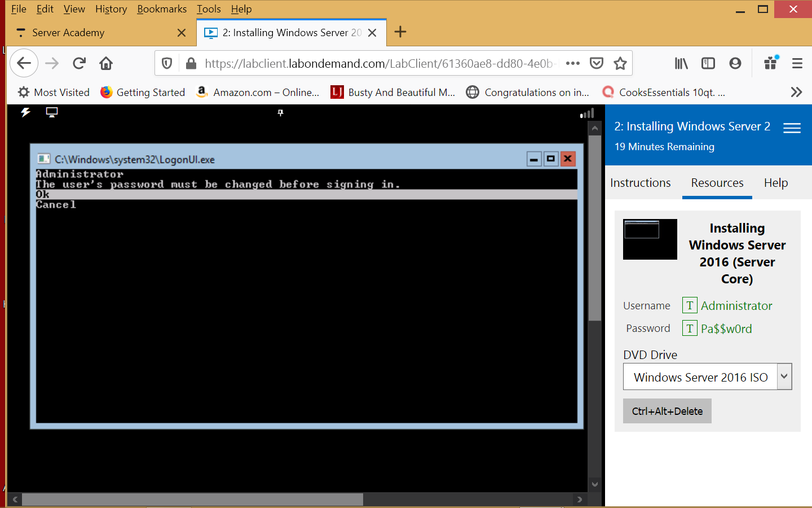Click the Server Core VM thumbnail

(650, 239)
